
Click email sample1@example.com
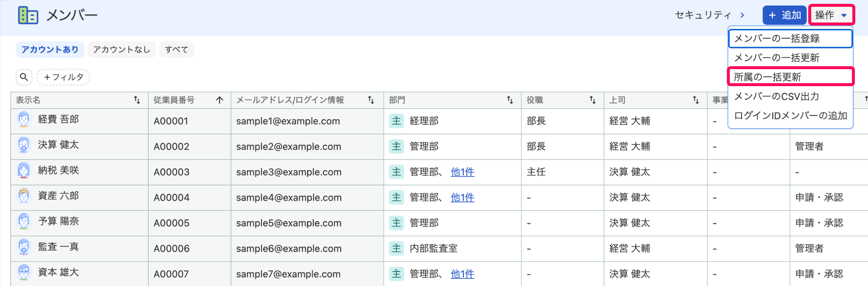pos(288,121)
